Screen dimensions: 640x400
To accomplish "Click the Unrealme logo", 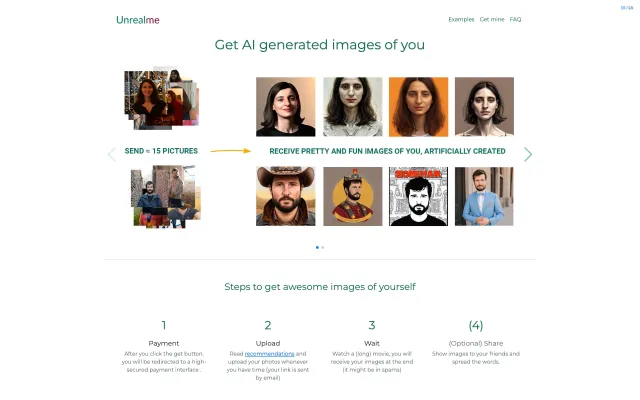I will click(137, 20).
